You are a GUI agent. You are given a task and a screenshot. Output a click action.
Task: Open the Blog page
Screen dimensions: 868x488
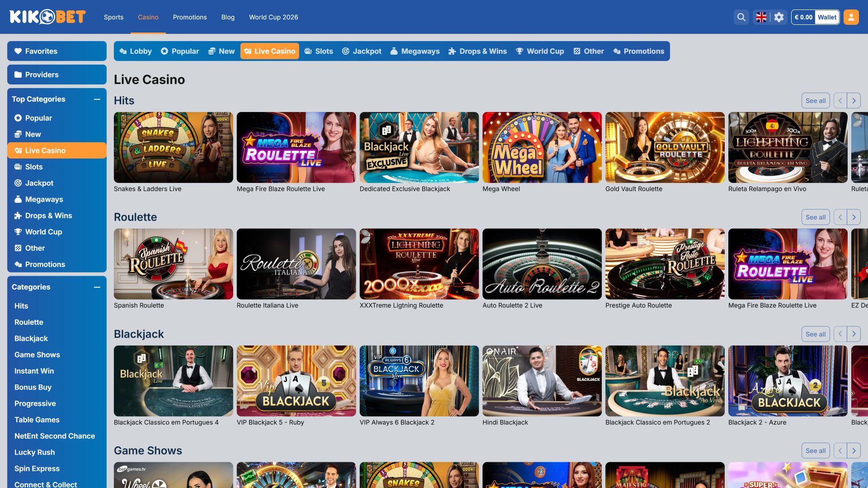click(228, 17)
